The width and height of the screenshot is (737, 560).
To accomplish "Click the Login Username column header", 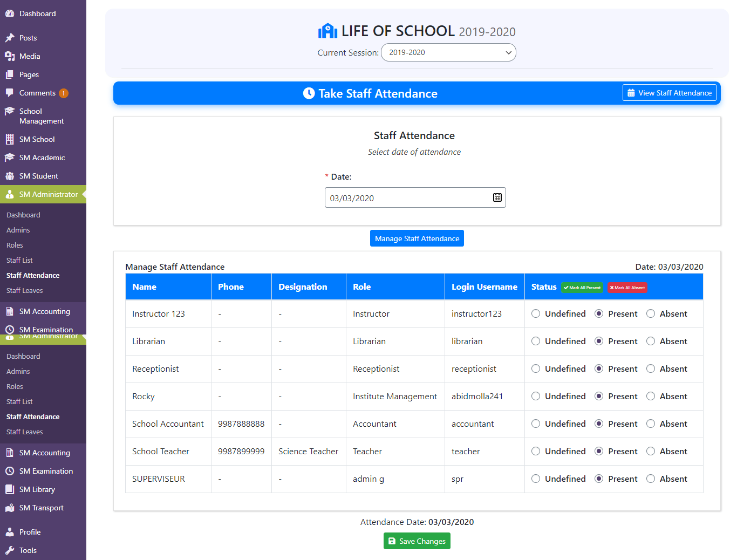I will (x=485, y=286).
